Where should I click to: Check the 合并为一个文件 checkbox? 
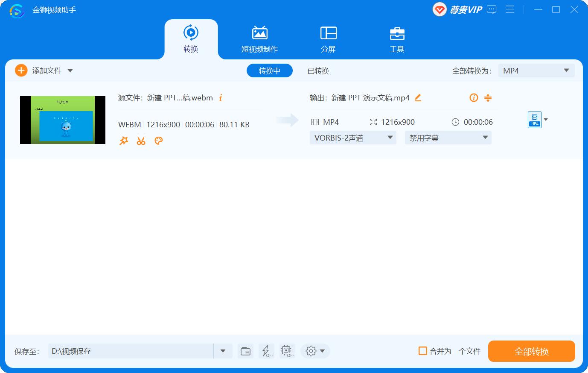[423, 351]
